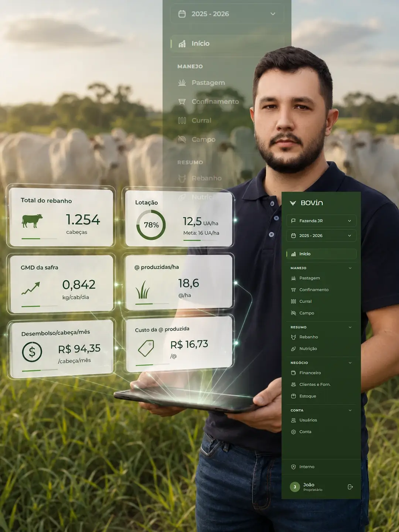Screen dimensions: 399x532
Task: Click the Estoque box icon
Action: pyautogui.click(x=293, y=396)
